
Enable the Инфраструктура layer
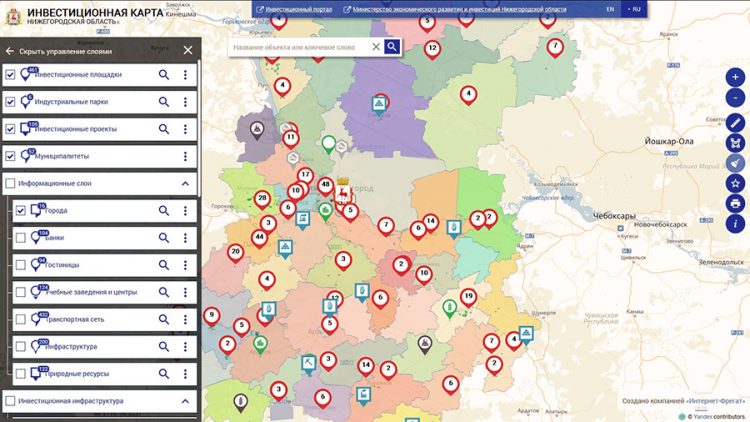(x=20, y=346)
